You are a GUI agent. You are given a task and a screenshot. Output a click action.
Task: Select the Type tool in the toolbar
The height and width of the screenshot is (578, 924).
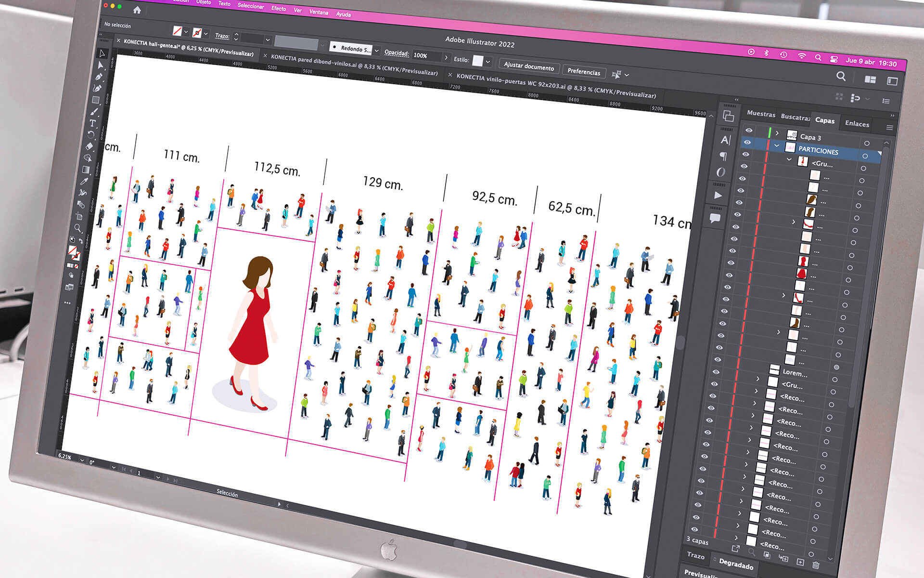93,123
